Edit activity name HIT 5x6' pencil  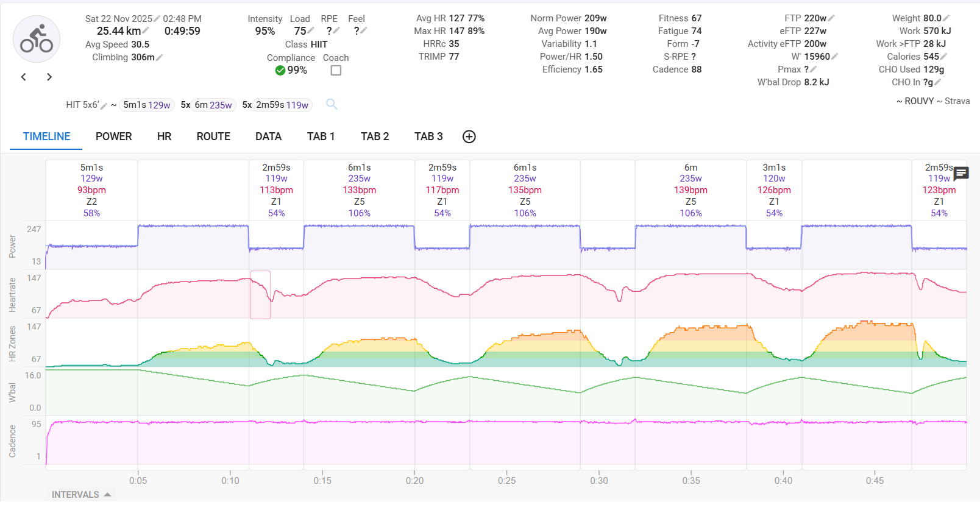(x=104, y=105)
